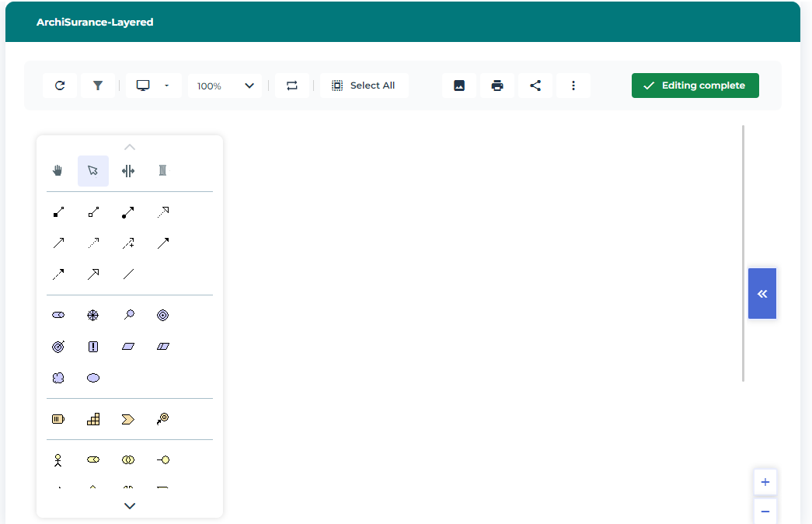The width and height of the screenshot is (812, 524).
Task: Click the print icon in toolbar
Action: (x=497, y=86)
